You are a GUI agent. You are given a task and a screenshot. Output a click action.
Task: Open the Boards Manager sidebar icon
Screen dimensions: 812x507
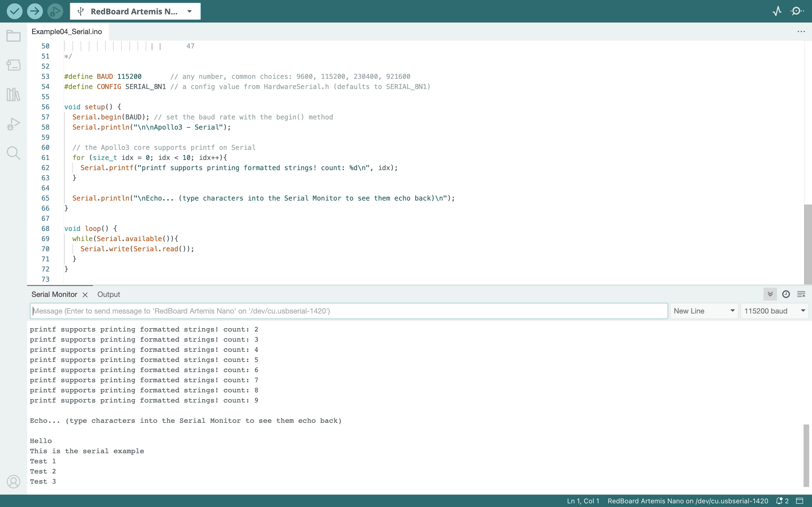click(14, 65)
